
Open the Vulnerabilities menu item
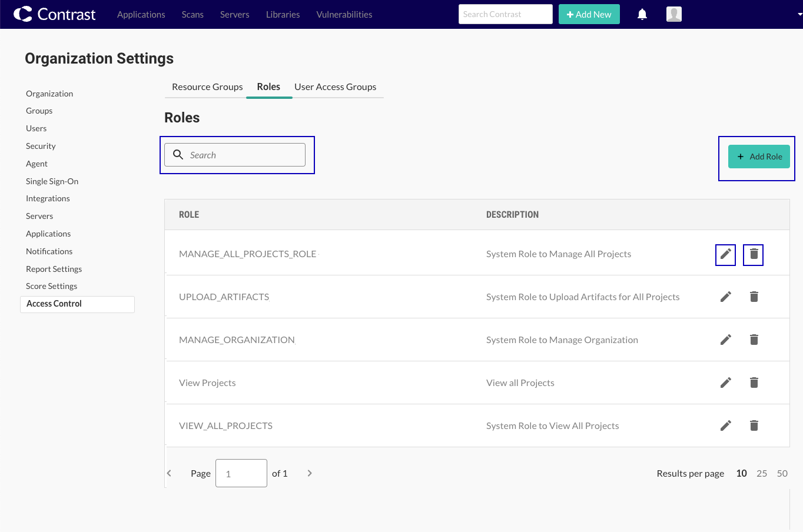[x=344, y=15]
